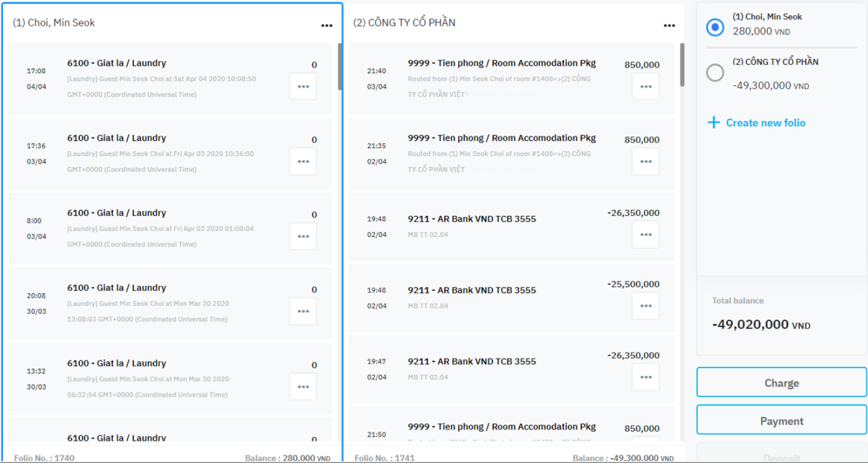This screenshot has width=868, height=463.
Task: Open actions for 21:40 Room Accomodation entry
Action: 645,87
